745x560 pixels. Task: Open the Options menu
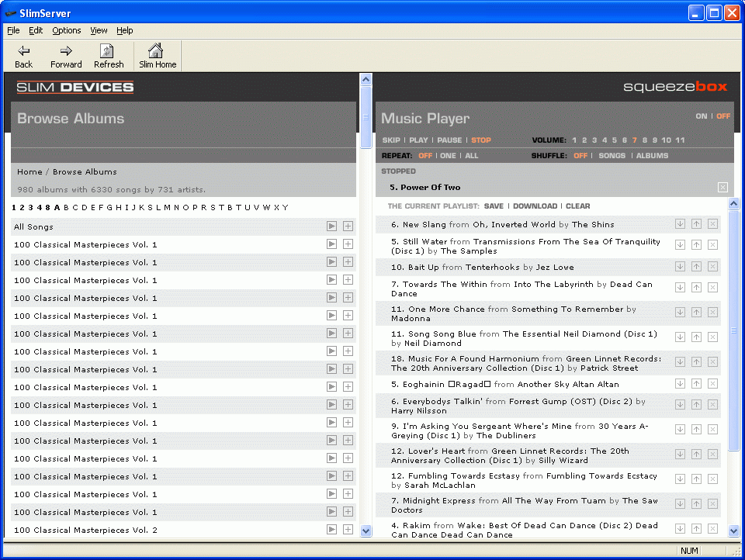point(66,30)
